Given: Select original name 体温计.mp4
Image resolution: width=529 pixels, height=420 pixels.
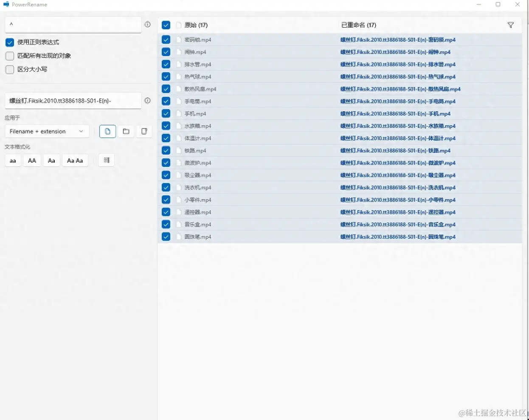Looking at the screenshot, I should [x=198, y=138].
